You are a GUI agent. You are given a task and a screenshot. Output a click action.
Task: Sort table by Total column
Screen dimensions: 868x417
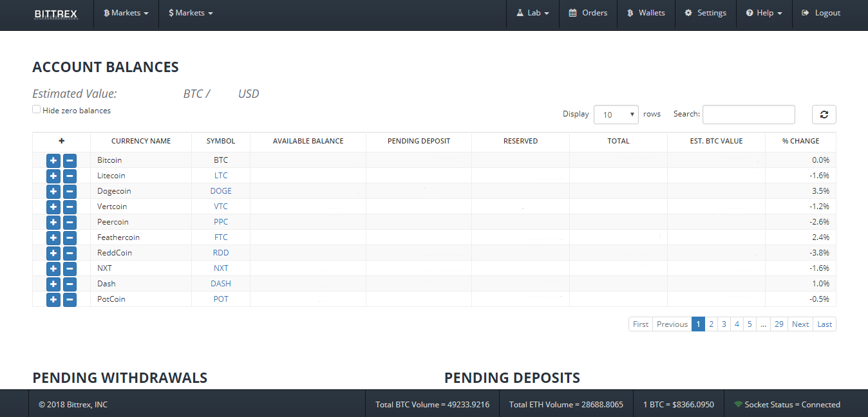[618, 141]
